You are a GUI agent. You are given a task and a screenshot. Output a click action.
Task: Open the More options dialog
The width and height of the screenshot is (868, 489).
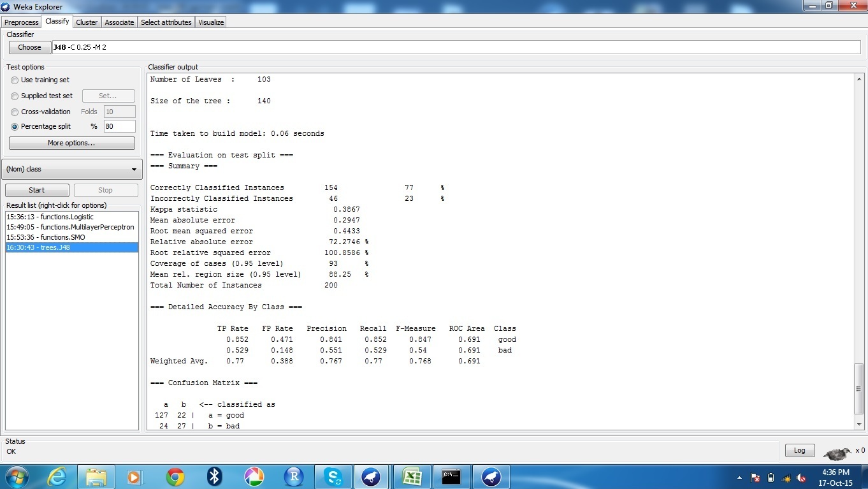(x=71, y=143)
